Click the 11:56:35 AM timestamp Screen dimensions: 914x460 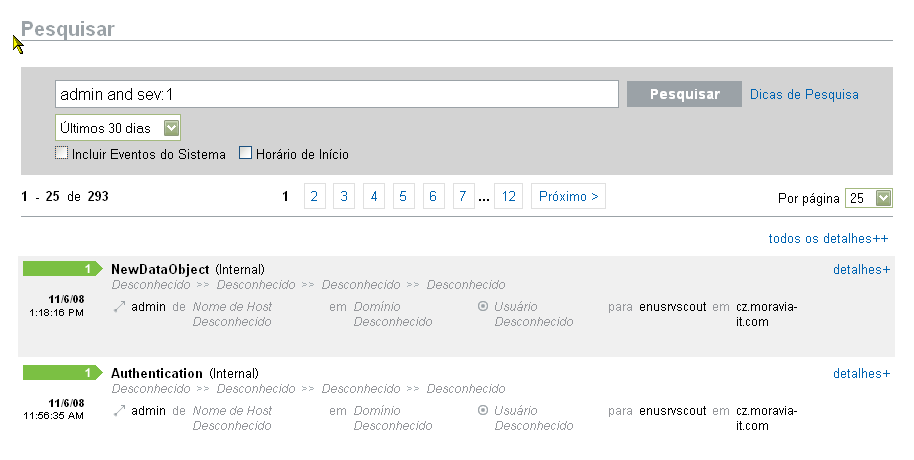click(x=54, y=416)
